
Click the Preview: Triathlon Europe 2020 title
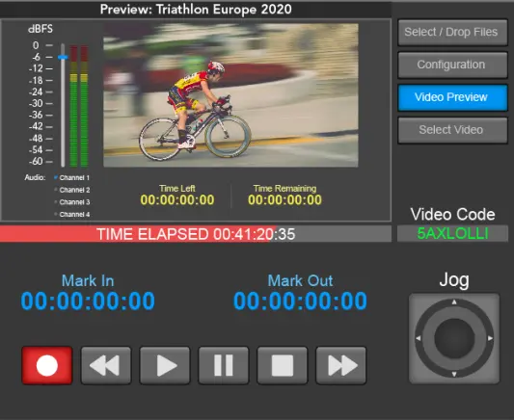coord(196,10)
